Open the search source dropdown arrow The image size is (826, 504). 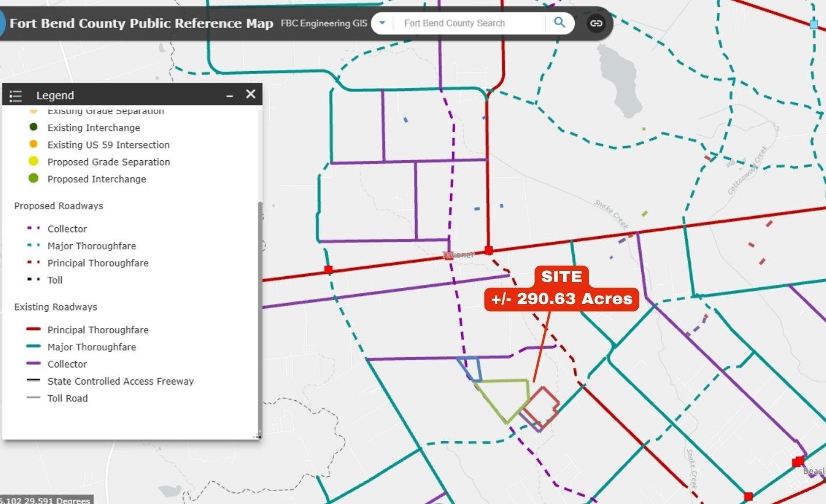point(382,23)
